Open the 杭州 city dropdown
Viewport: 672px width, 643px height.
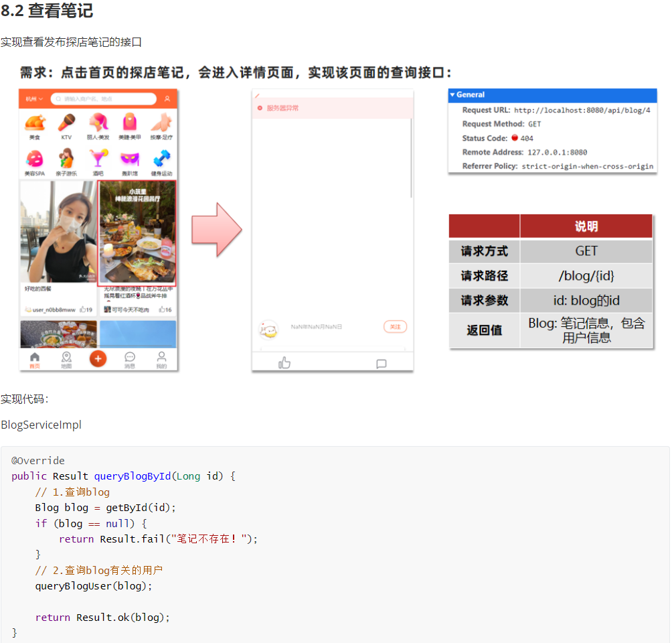point(34,99)
